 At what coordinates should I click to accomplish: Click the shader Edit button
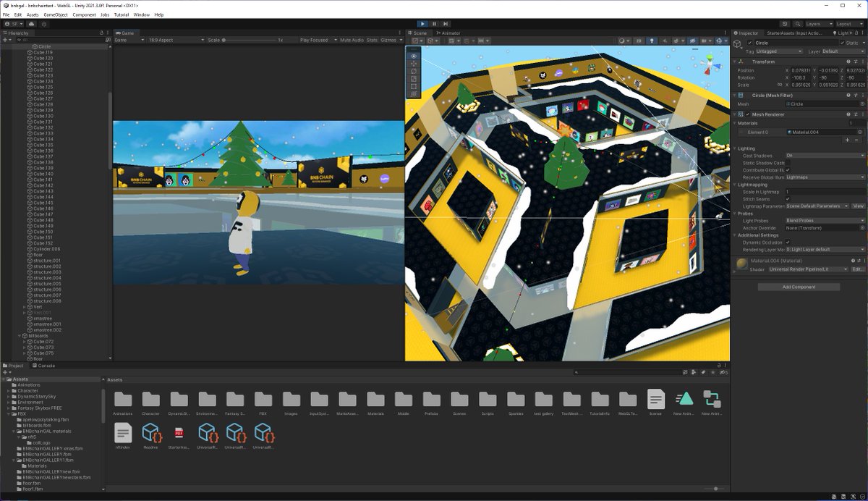(857, 269)
